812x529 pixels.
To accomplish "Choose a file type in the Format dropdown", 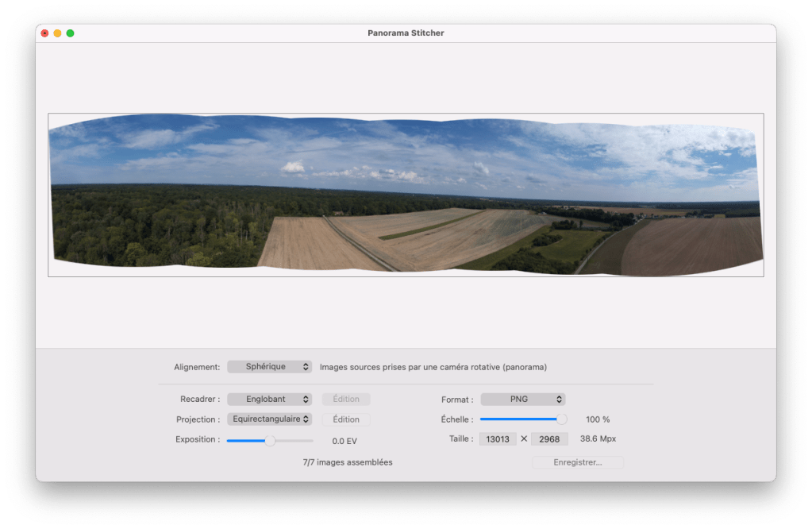I will (x=523, y=400).
